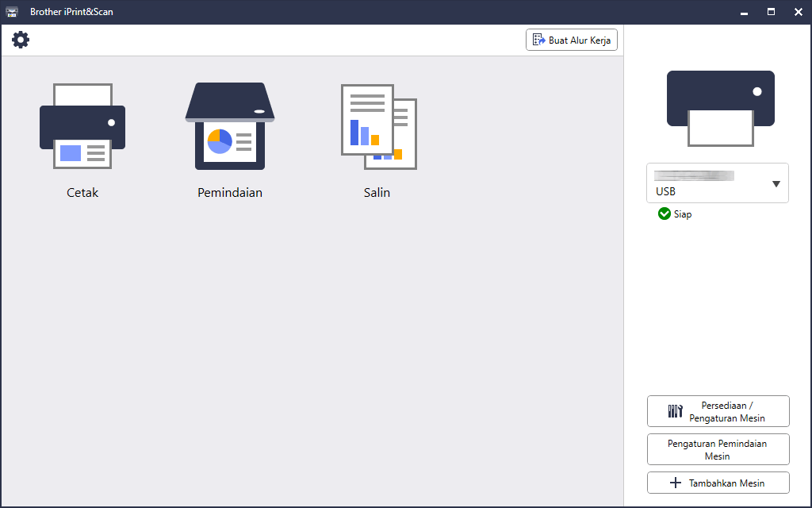
Task: Click the Brother iPrint&Scan title bar icon
Action: [12, 11]
